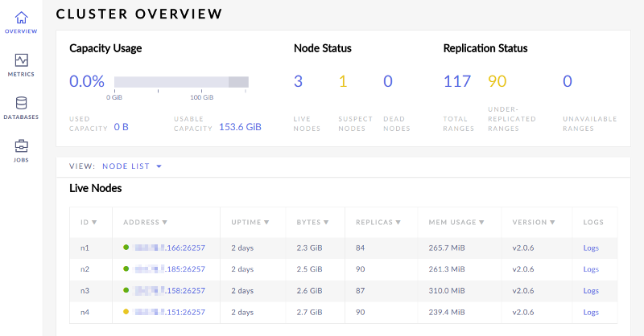Viewport: 644px width, 336px height.
Task: Open the Jobs briefcase icon
Action: pos(21,146)
